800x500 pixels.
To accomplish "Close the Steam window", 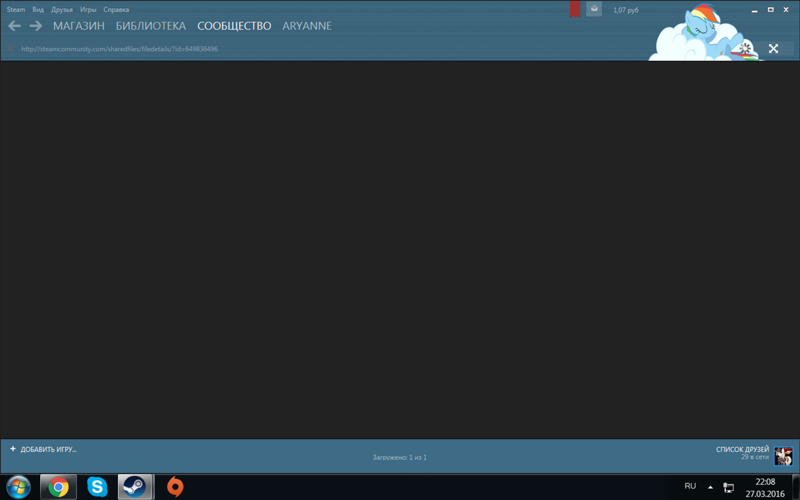I will (786, 10).
